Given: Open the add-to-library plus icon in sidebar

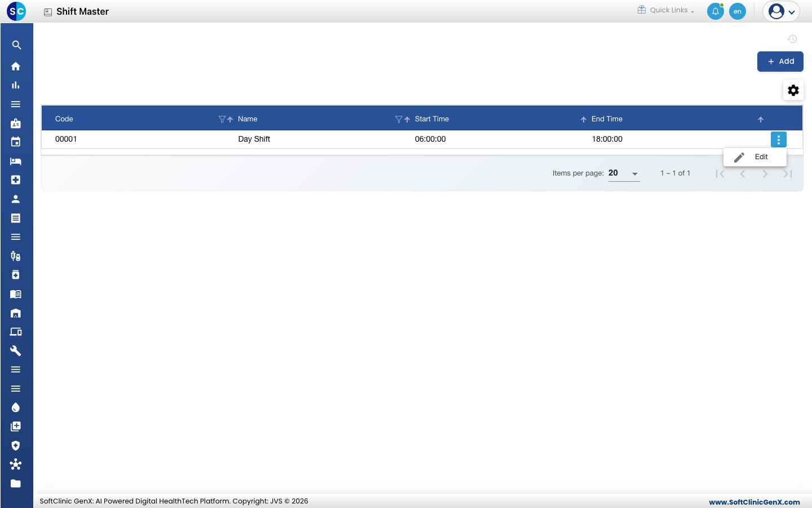Looking at the screenshot, I should 16,427.
